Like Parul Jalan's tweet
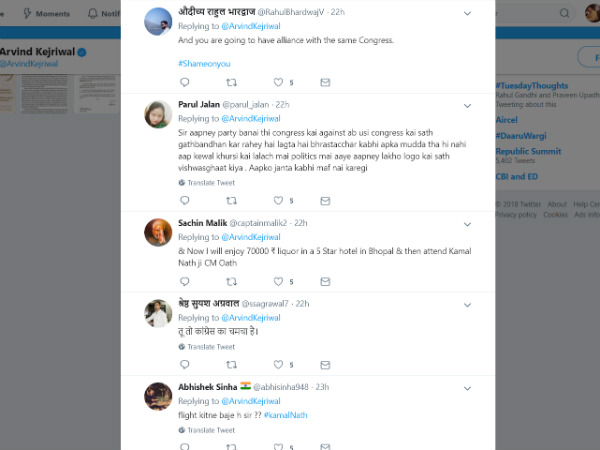The width and height of the screenshot is (600, 450). click(x=281, y=198)
